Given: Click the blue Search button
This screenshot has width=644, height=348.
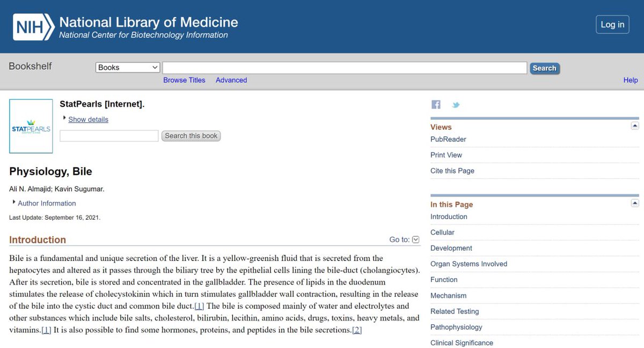Looking at the screenshot, I should (544, 68).
